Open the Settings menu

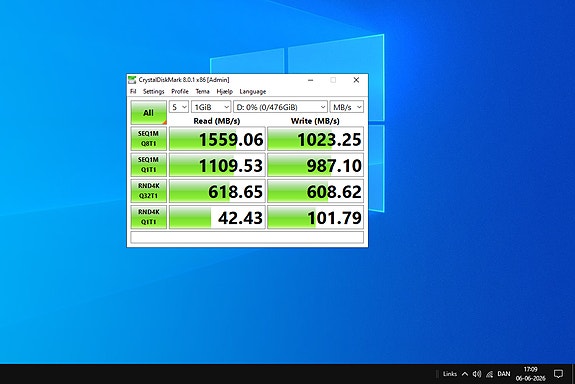154,92
